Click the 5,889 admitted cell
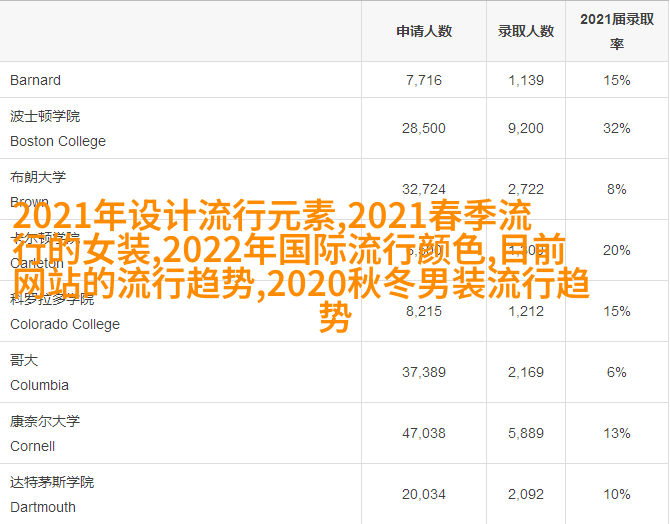Screen dimensions: 670x524 point(526,433)
